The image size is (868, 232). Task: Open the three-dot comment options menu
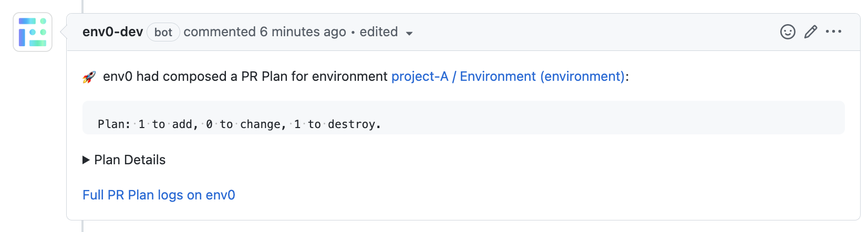(x=833, y=32)
